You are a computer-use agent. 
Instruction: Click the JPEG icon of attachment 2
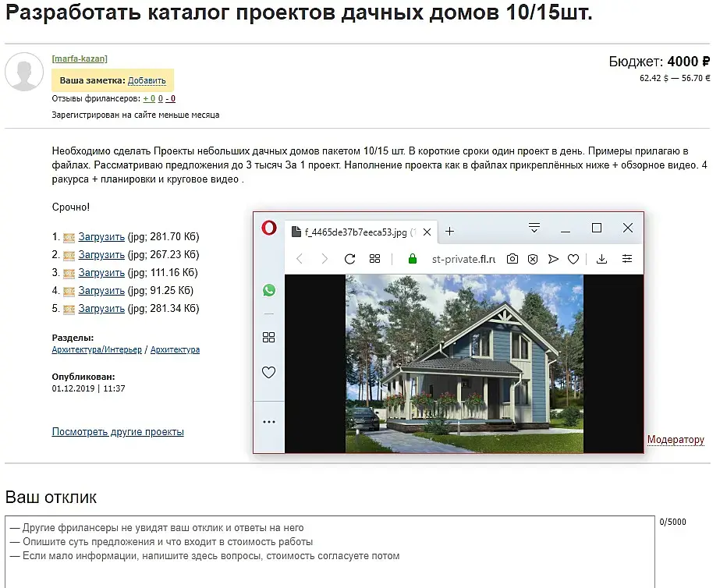tap(69, 256)
